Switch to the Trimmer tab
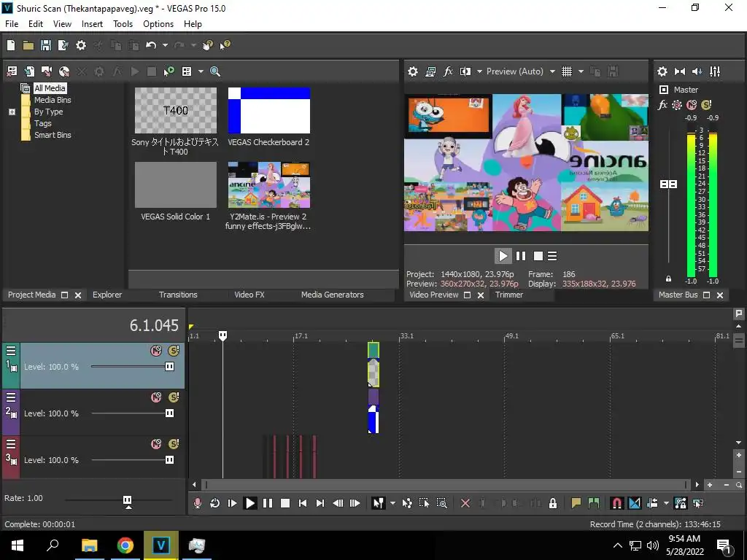747x560 pixels. click(x=508, y=295)
